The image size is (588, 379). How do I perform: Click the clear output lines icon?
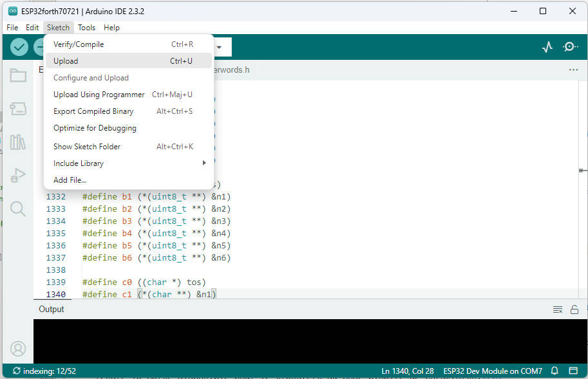(x=558, y=310)
